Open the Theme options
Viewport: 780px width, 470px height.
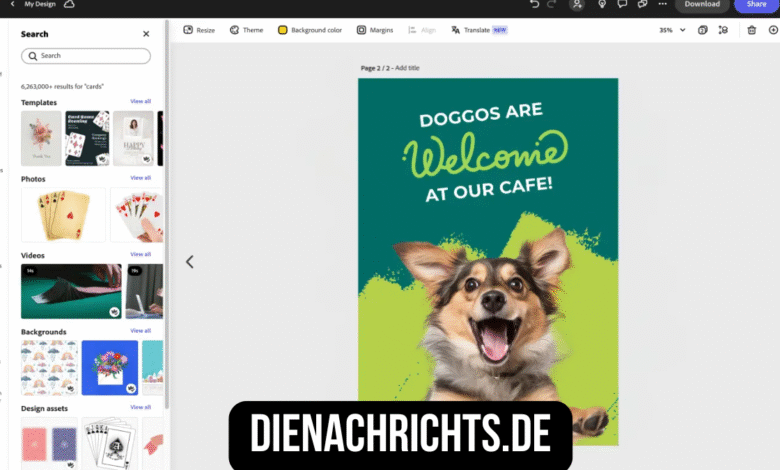(x=246, y=30)
